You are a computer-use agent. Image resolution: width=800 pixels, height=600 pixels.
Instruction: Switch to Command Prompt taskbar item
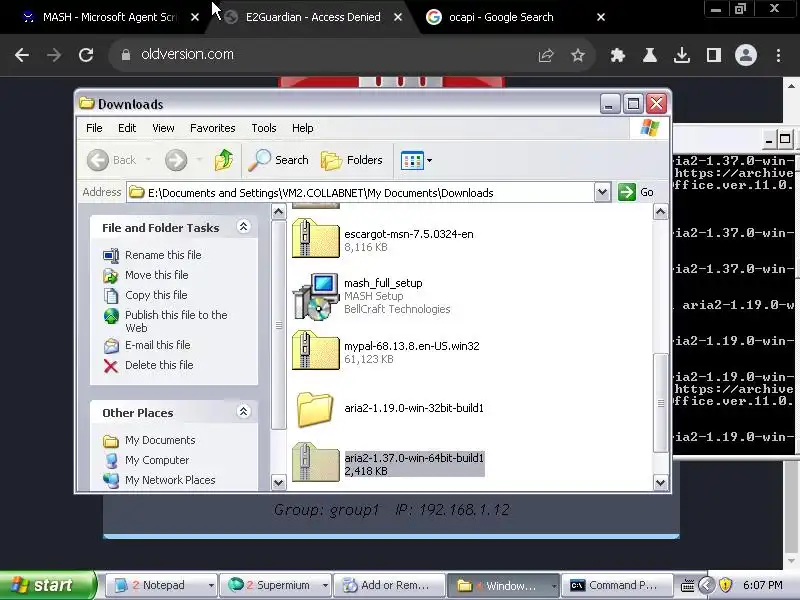point(616,585)
